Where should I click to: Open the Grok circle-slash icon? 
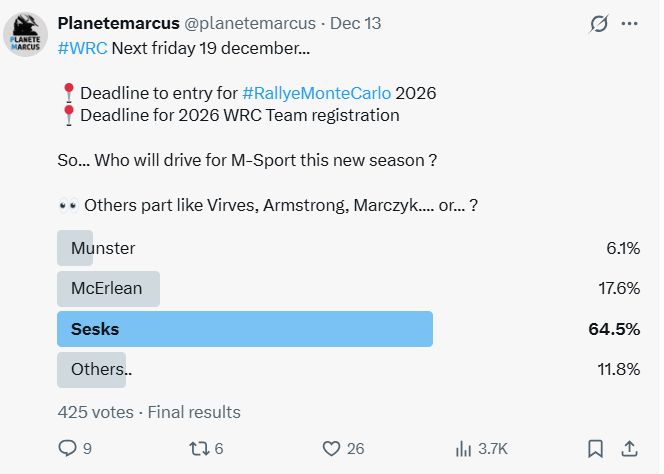click(x=598, y=23)
